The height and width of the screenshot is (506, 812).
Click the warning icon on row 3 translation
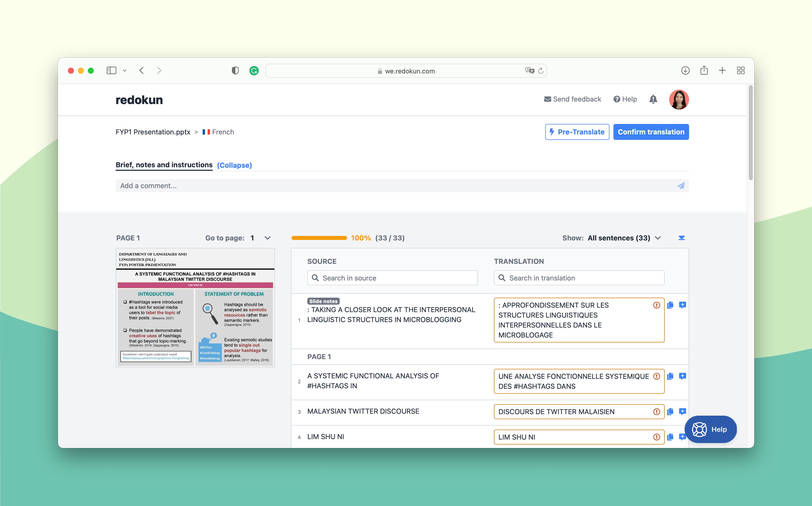657,411
